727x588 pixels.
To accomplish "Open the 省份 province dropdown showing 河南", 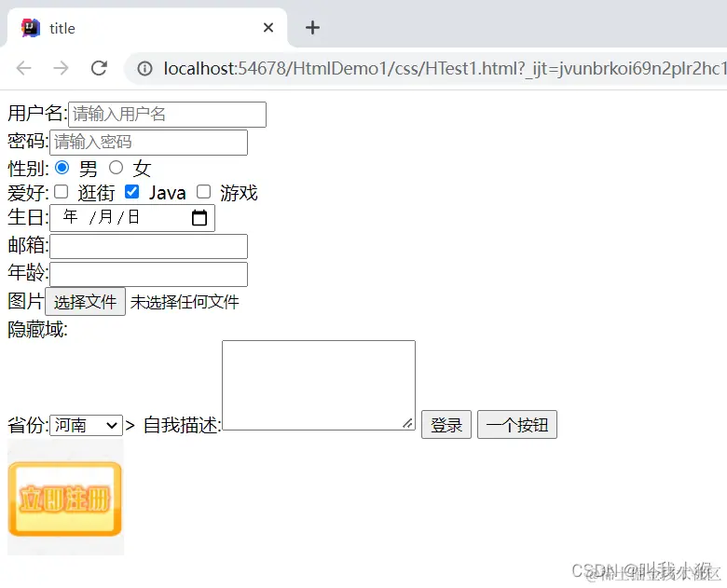I will click(x=87, y=425).
